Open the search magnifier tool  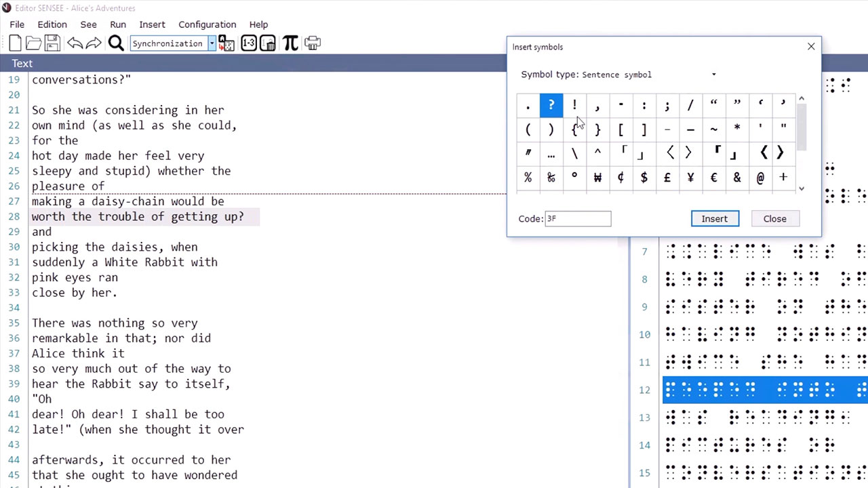pos(116,43)
